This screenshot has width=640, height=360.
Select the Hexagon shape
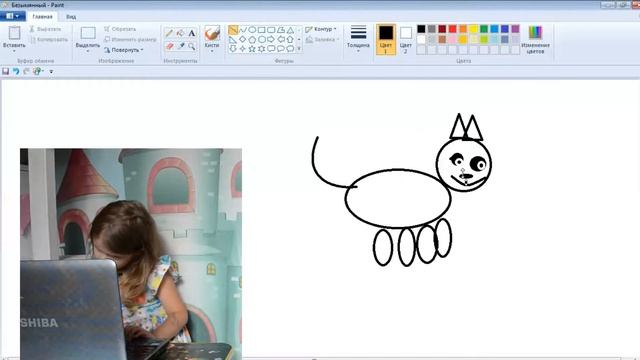coord(262,39)
